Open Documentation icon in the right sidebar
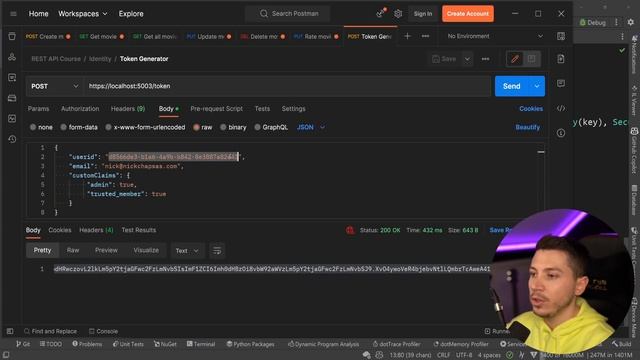The width and height of the screenshot is (640, 360). (561, 59)
